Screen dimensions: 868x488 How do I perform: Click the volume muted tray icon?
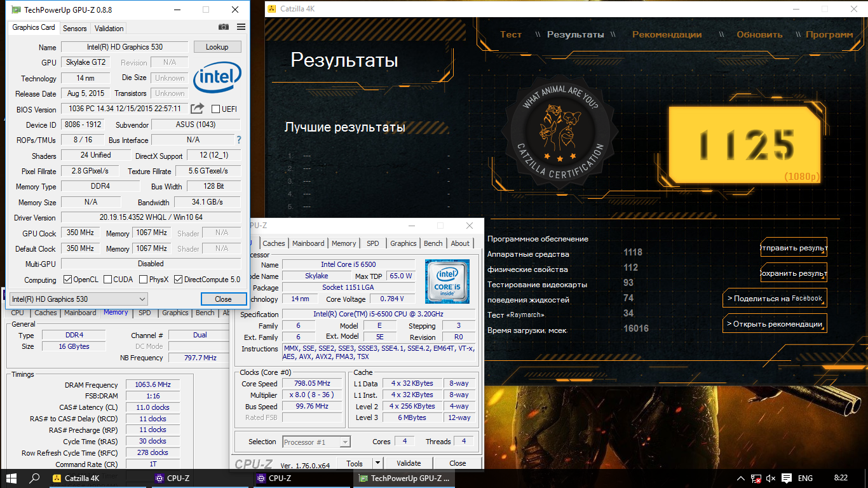pos(771,478)
